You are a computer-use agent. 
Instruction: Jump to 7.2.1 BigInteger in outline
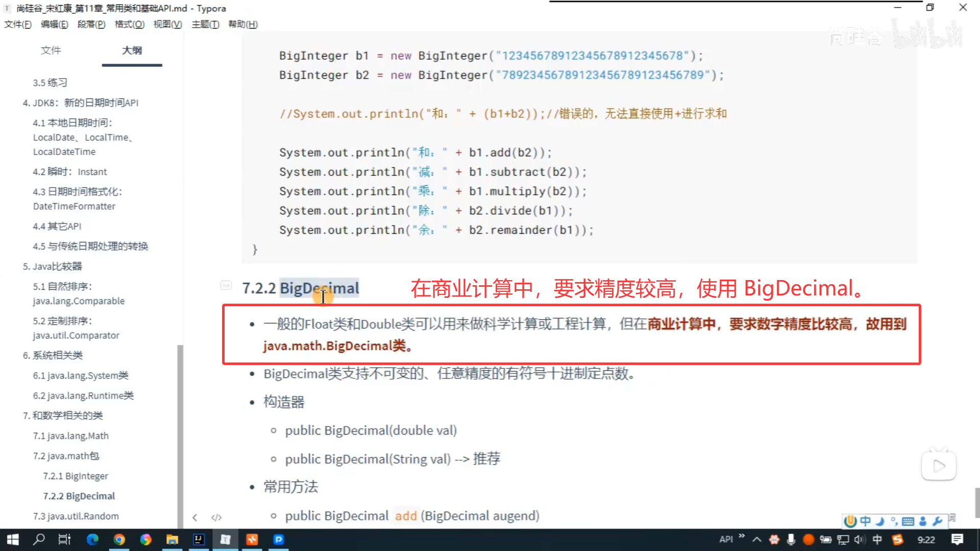pyautogui.click(x=76, y=476)
